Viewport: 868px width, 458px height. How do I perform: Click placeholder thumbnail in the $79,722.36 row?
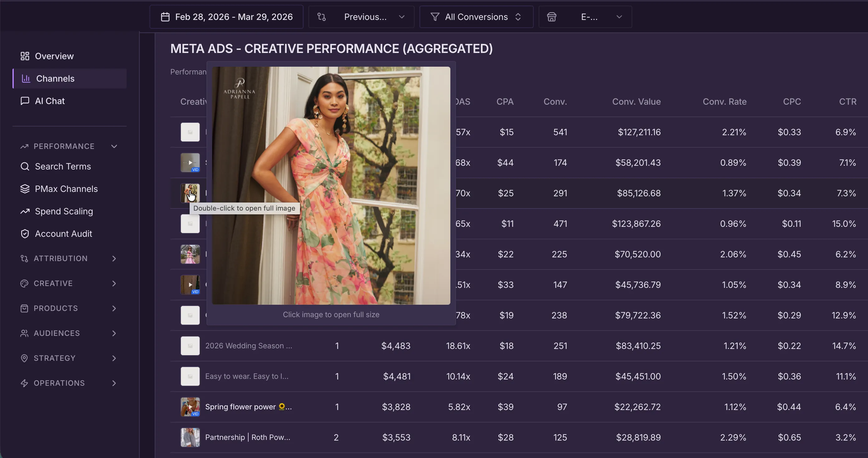click(190, 315)
